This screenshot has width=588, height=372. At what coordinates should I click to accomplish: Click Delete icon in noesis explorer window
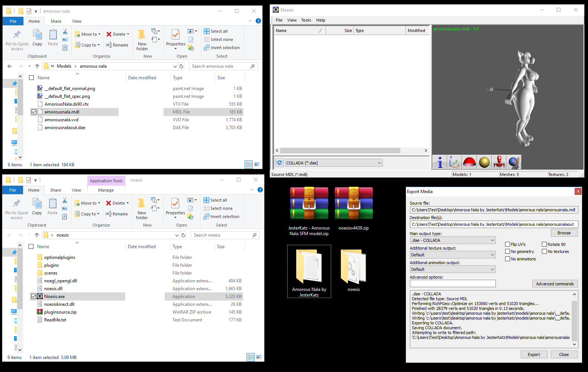[x=109, y=203]
